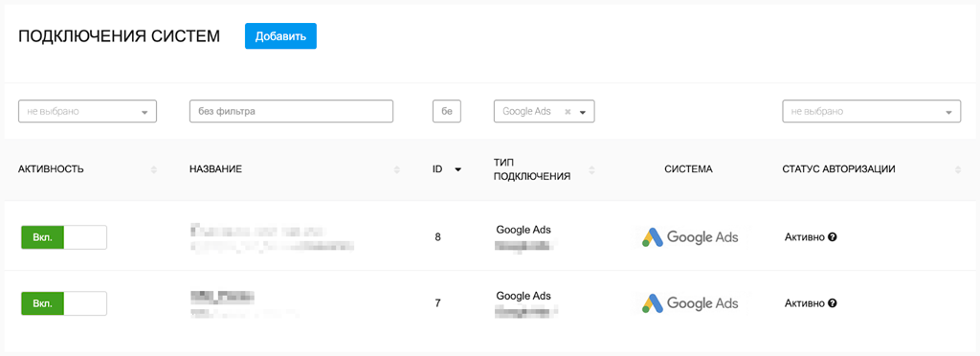Image resolution: width=980 pixels, height=356 pixels.
Task: Toggle the Вкл. switch for connection 8
Action: point(63,237)
